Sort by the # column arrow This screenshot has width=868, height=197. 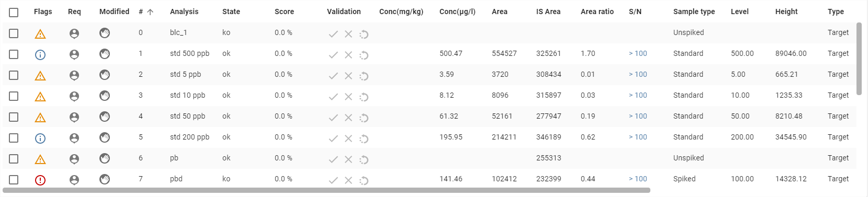(x=150, y=12)
